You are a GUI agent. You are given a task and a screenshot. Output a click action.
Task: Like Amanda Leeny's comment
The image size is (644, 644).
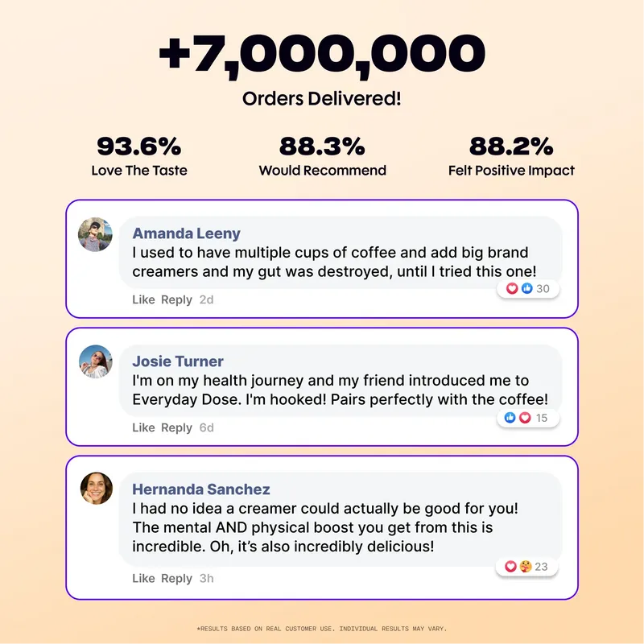[x=143, y=299]
